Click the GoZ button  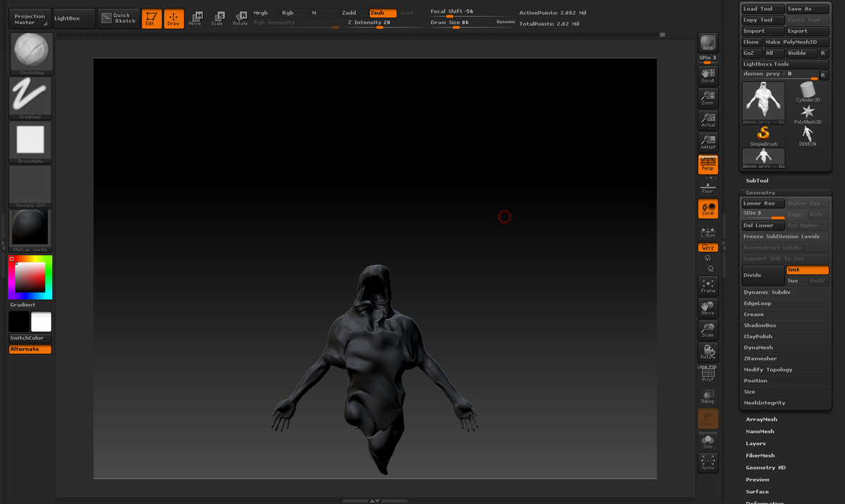pyautogui.click(x=752, y=53)
